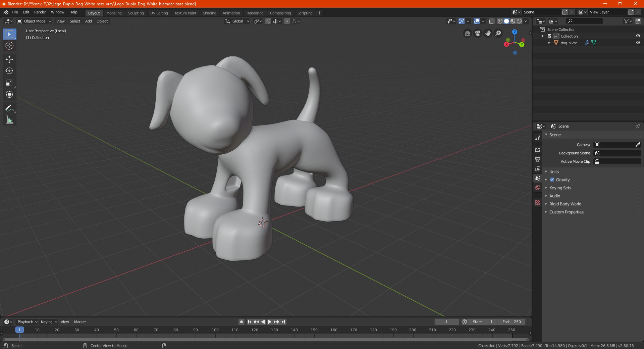
Task: Switch to rendered viewport shading
Action: click(519, 21)
